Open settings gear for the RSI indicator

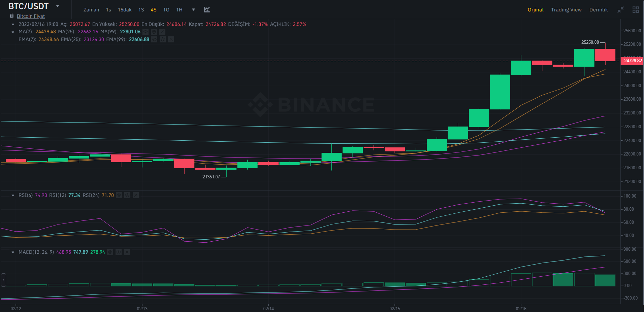127,195
